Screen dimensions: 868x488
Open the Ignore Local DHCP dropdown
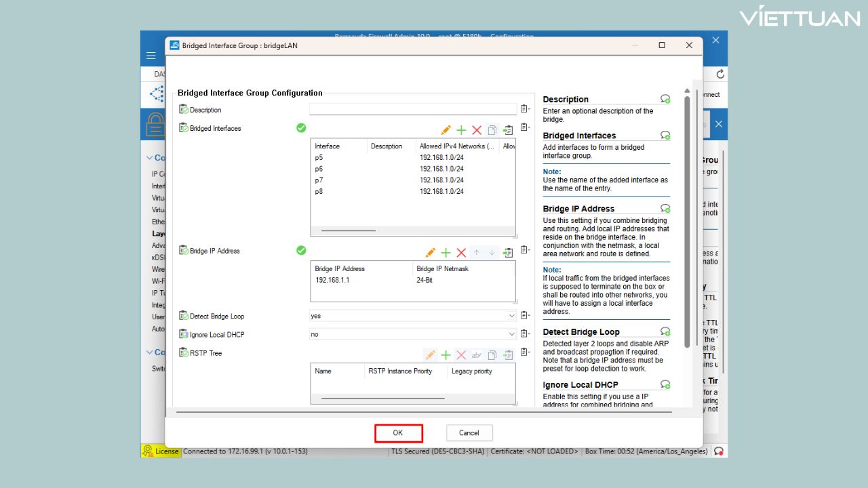(x=511, y=334)
